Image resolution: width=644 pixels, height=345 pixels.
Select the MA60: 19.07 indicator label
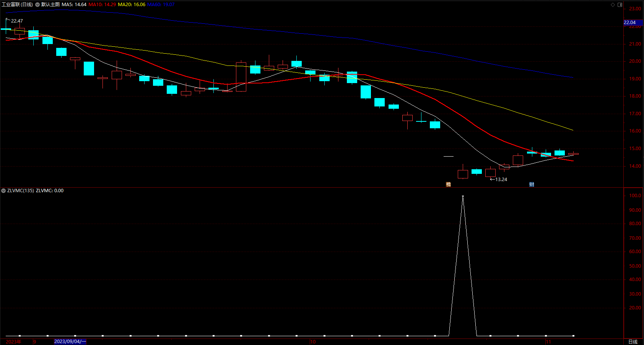[x=161, y=5]
